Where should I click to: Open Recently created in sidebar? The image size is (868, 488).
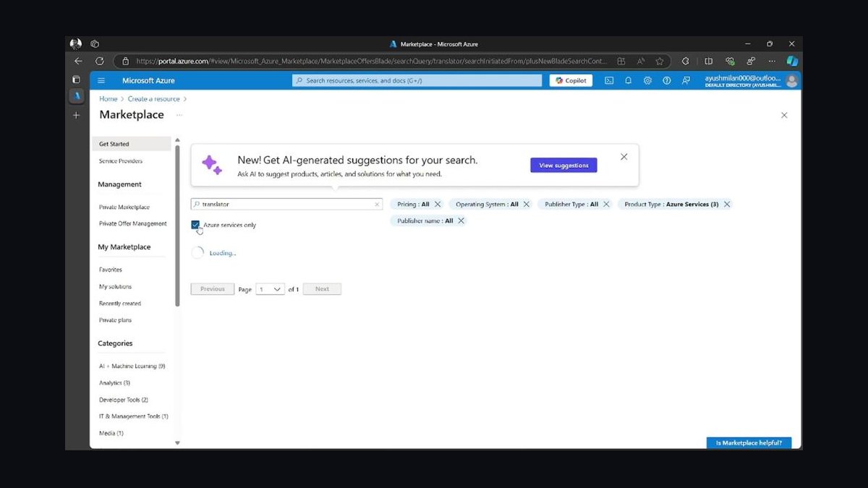[120, 304]
